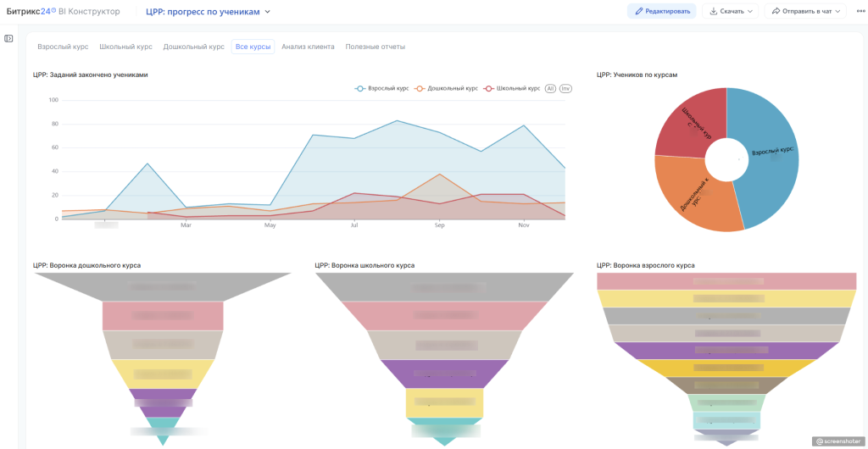Open the Отправить в чат dropdown
This screenshot has height=449, width=868.
805,11
